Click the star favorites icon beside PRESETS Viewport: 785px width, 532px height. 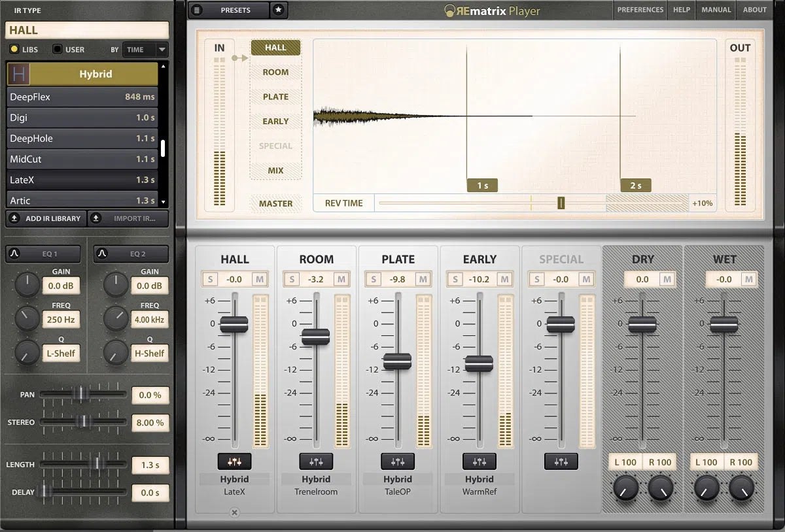(279, 10)
